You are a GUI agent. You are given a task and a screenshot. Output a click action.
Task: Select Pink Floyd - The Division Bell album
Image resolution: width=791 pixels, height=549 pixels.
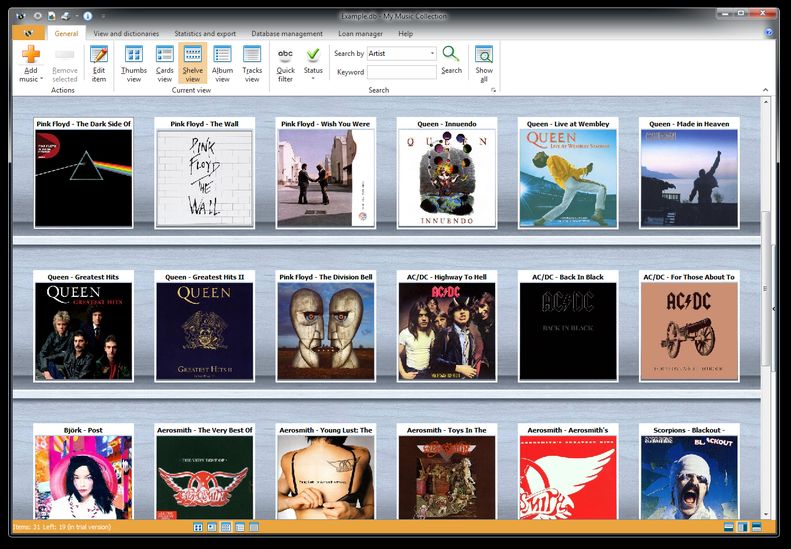[325, 326]
